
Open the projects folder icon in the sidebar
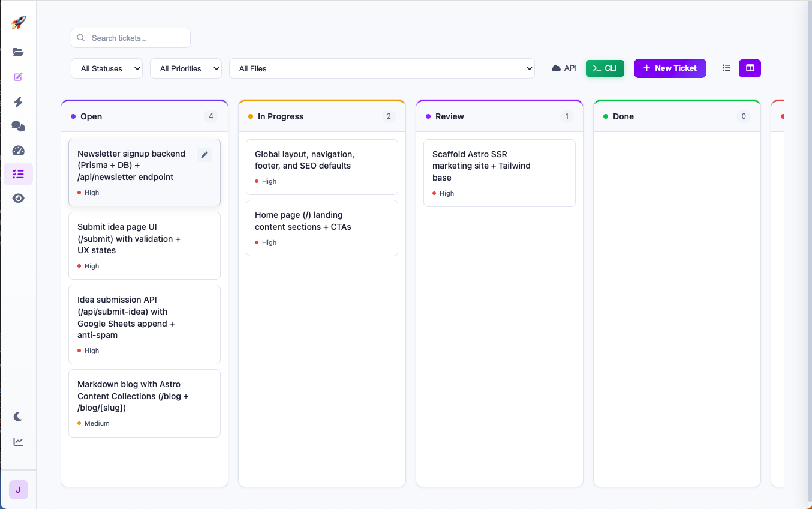click(18, 52)
